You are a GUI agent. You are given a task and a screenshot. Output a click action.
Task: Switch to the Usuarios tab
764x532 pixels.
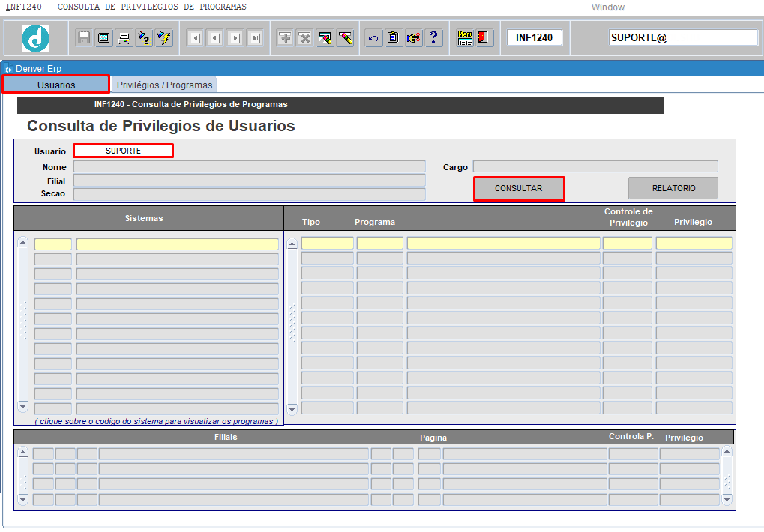[x=56, y=85]
